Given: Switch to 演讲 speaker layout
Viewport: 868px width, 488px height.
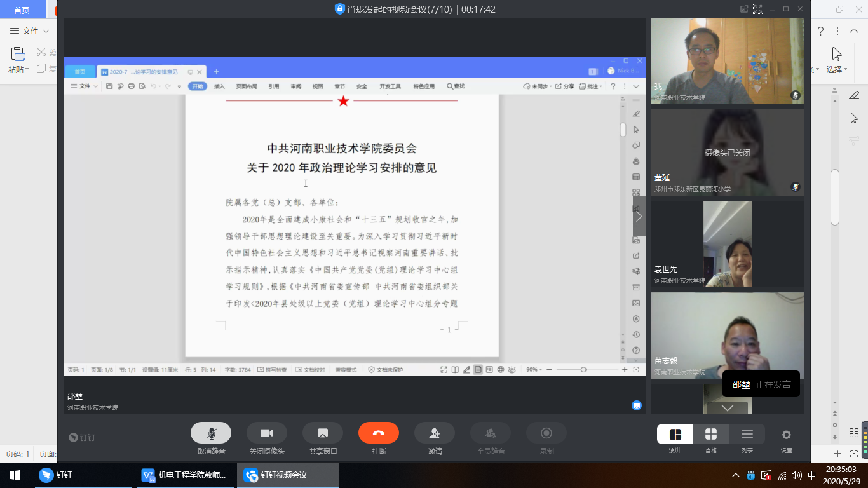Looking at the screenshot, I should click(675, 435).
